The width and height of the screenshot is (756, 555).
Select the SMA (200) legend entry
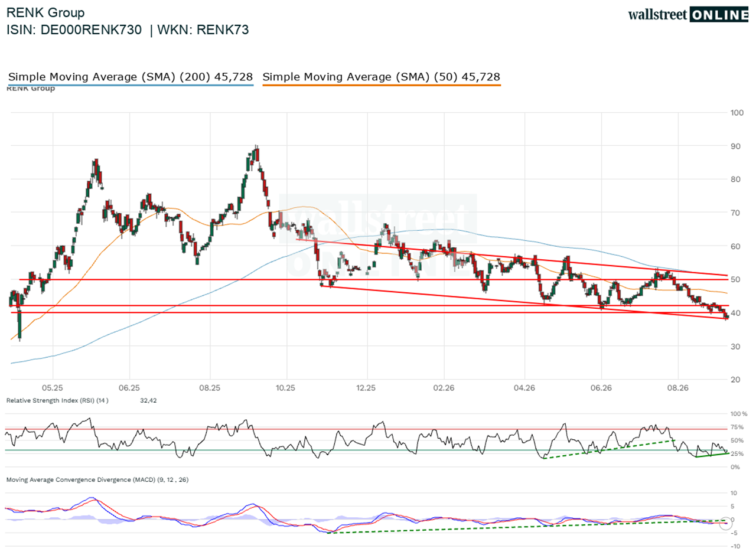click(131, 77)
